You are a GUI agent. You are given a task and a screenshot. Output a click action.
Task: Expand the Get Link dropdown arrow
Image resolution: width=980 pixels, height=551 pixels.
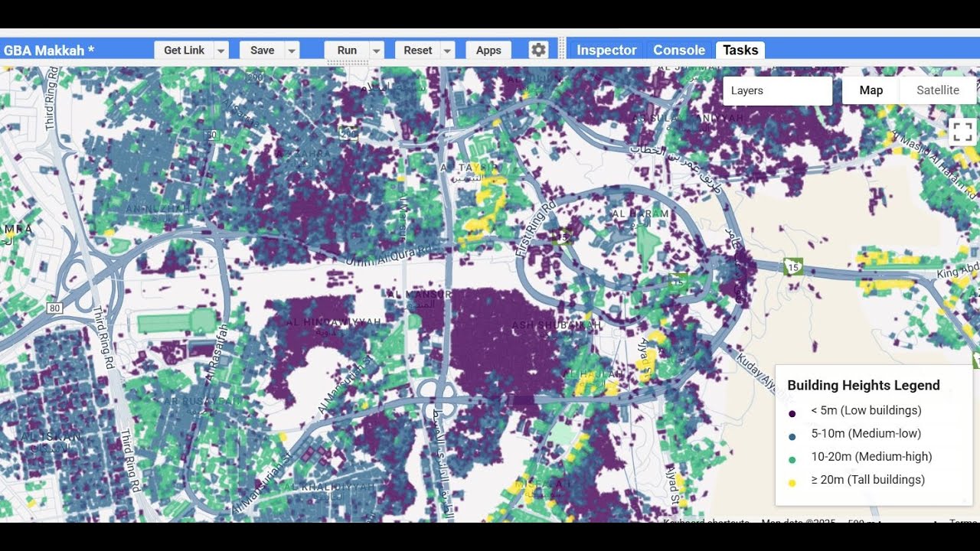click(221, 50)
